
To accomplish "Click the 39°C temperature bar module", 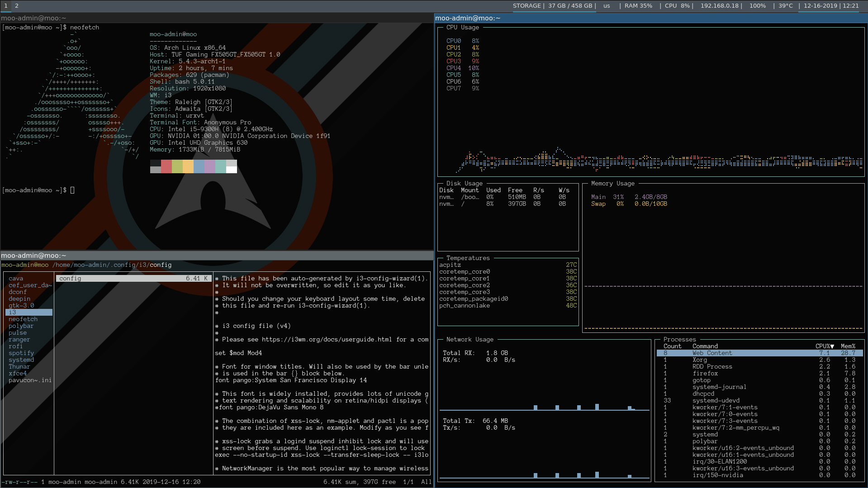I will click(786, 6).
